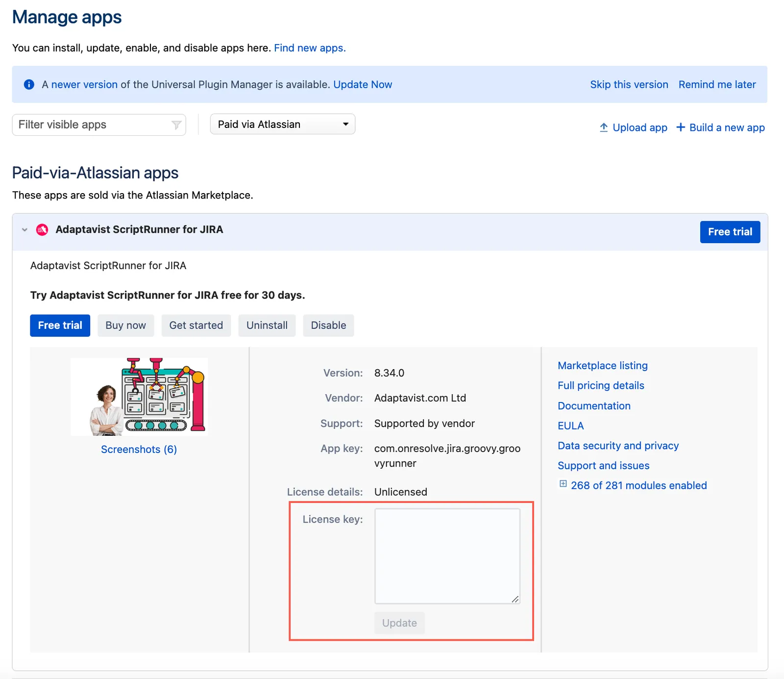Click the Paid-via-Atlassian apps heading
Image resolution: width=784 pixels, height=679 pixels.
(x=96, y=173)
